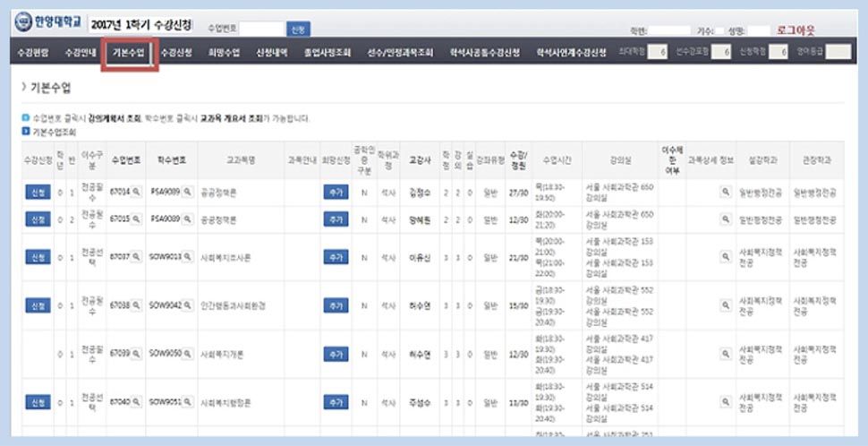Open the 수강안내 menu item

(x=81, y=53)
